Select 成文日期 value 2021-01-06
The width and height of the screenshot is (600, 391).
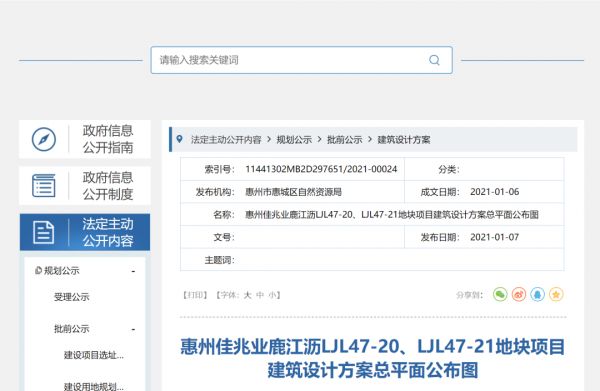point(494,192)
